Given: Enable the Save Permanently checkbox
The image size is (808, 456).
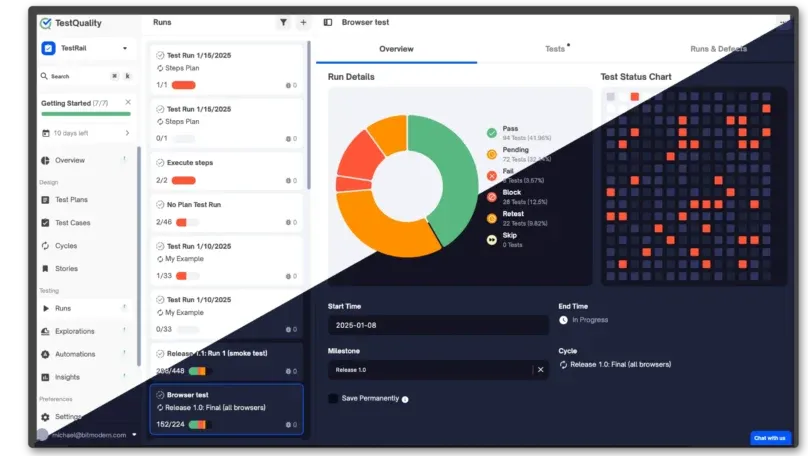Looking at the screenshot, I should pos(333,398).
